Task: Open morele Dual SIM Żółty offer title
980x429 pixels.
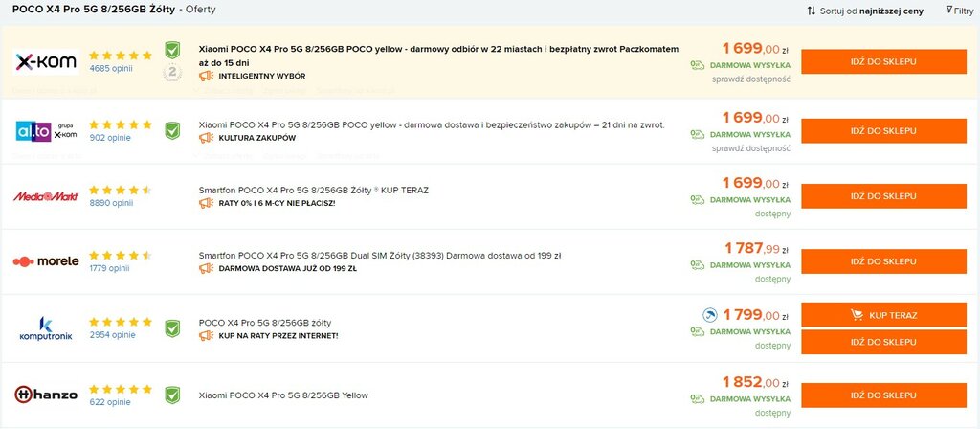Action: pos(380,256)
